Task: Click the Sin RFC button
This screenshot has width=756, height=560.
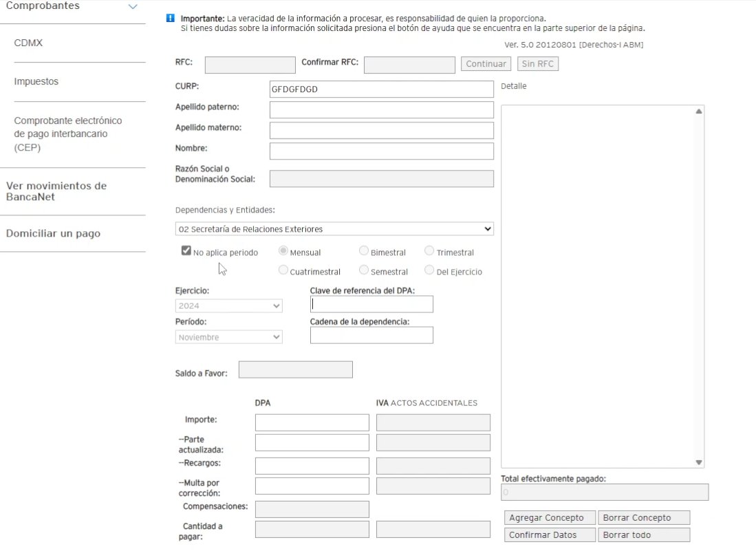Action: coord(537,64)
